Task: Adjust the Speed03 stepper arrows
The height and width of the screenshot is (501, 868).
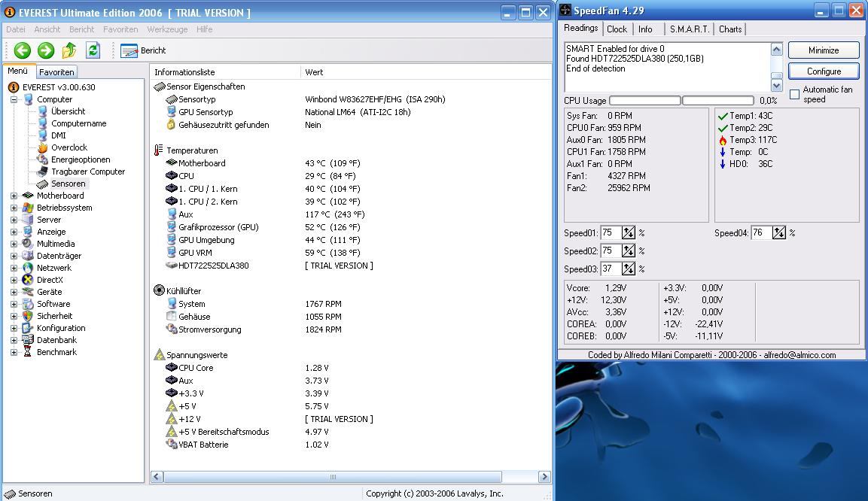Action: click(629, 269)
